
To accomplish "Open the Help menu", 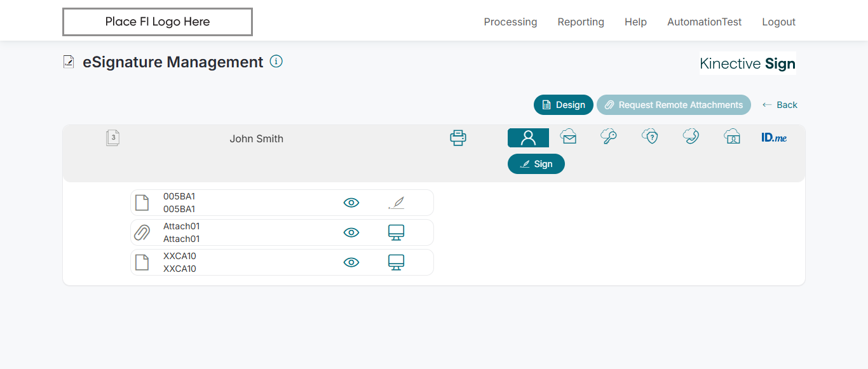I will pos(635,22).
